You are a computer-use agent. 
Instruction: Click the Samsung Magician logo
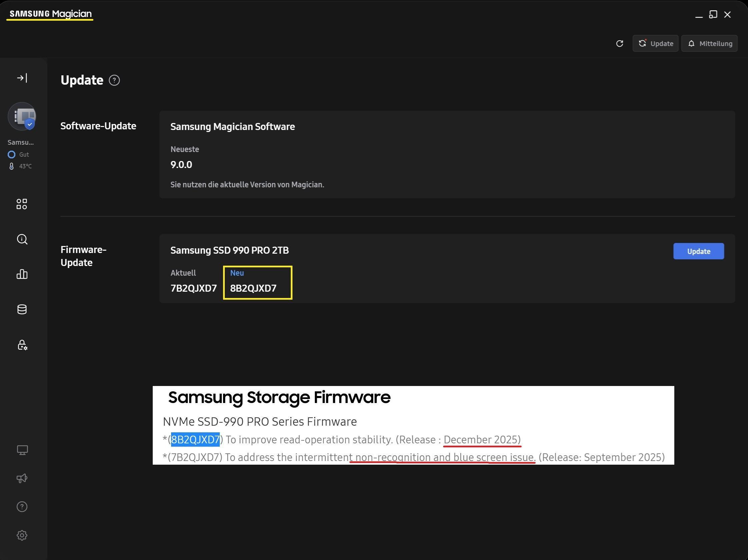click(x=50, y=14)
